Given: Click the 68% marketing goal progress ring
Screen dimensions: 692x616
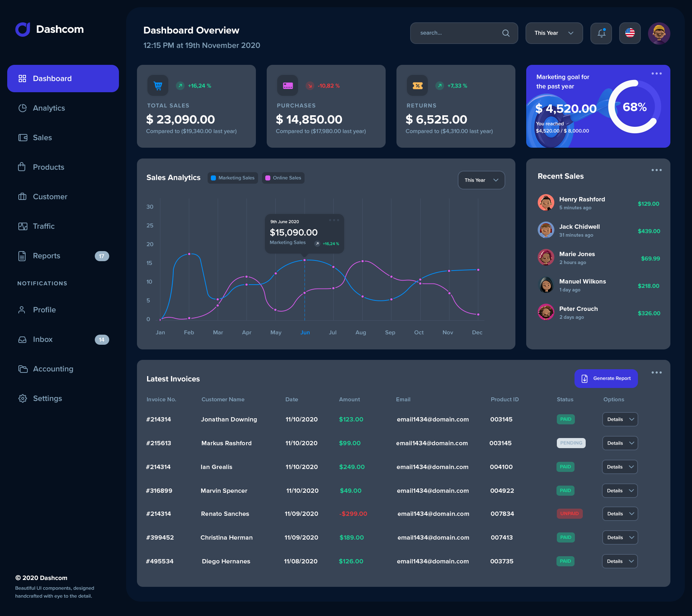Looking at the screenshot, I should click(634, 107).
